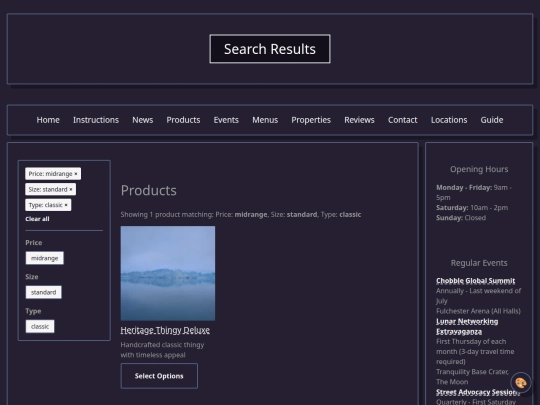Open the News page
540x405 pixels.
(143, 120)
